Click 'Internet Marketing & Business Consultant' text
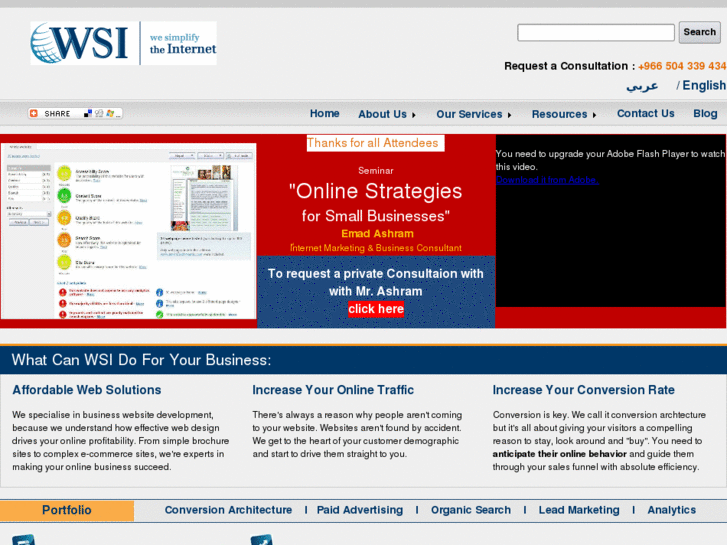The height and width of the screenshot is (545, 727). 376,248
